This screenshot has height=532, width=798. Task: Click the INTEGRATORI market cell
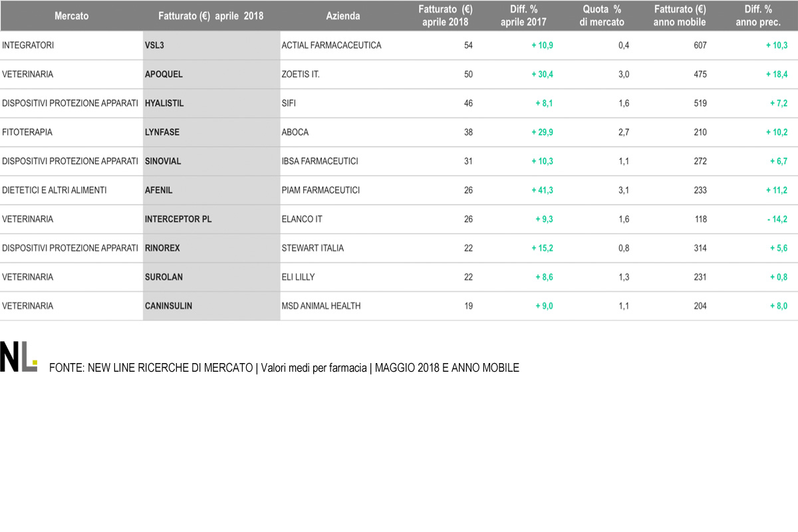28,45
